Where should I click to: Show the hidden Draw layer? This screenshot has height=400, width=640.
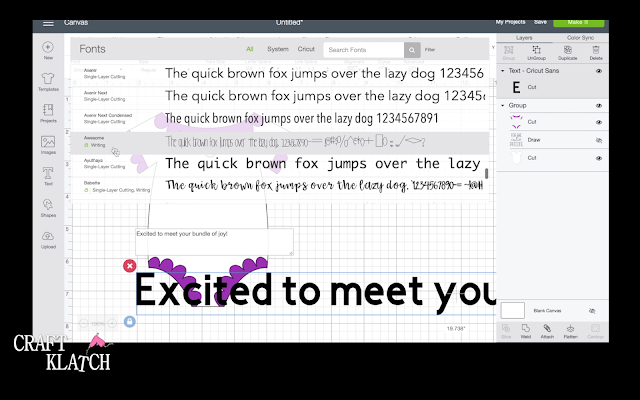pos(599,140)
